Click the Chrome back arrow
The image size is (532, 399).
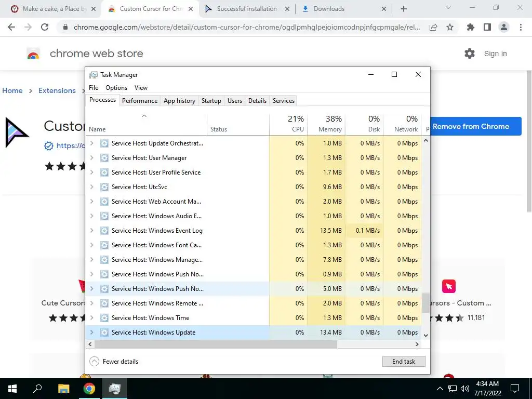[11, 27]
